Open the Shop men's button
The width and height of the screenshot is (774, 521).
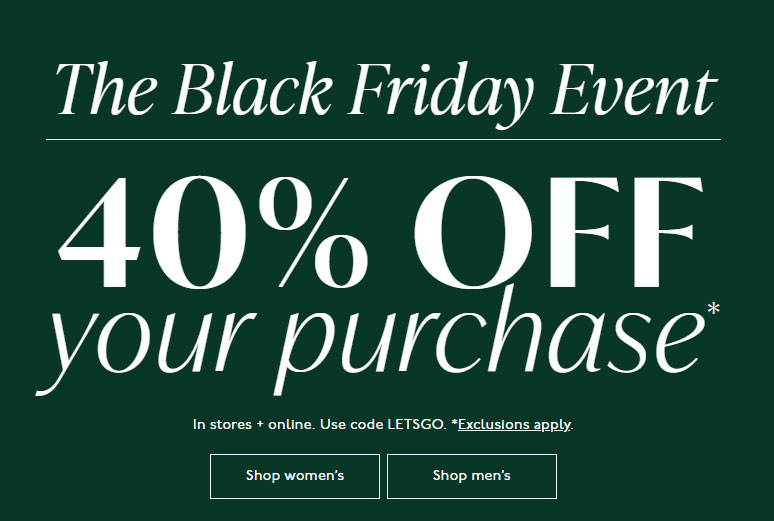pos(472,476)
